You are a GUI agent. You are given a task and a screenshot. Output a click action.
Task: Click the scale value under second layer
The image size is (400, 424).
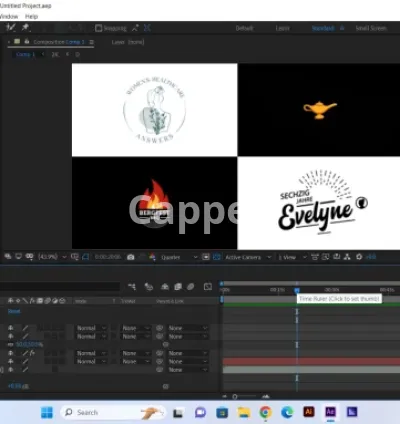30,344
